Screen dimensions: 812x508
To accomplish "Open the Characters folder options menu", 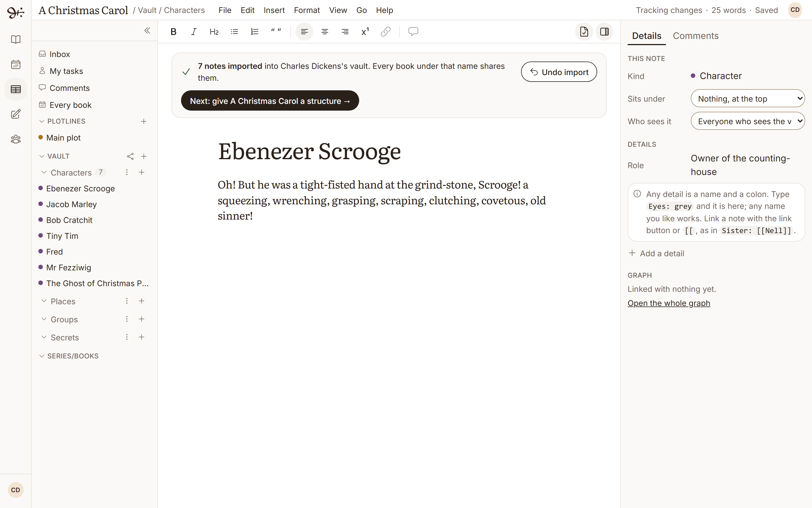I will click(127, 172).
